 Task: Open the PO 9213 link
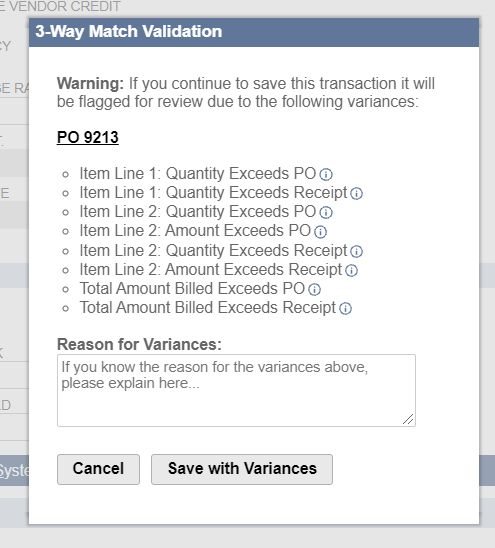pos(88,137)
